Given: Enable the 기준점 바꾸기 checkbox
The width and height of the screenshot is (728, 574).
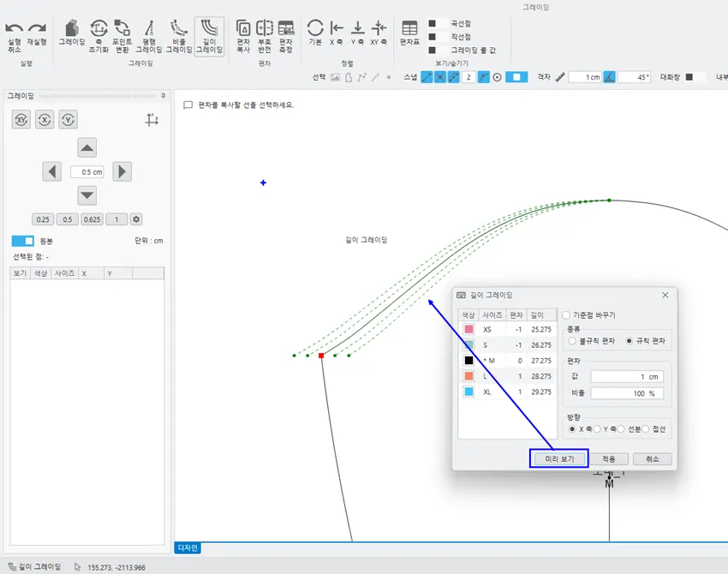Looking at the screenshot, I should [x=567, y=314].
